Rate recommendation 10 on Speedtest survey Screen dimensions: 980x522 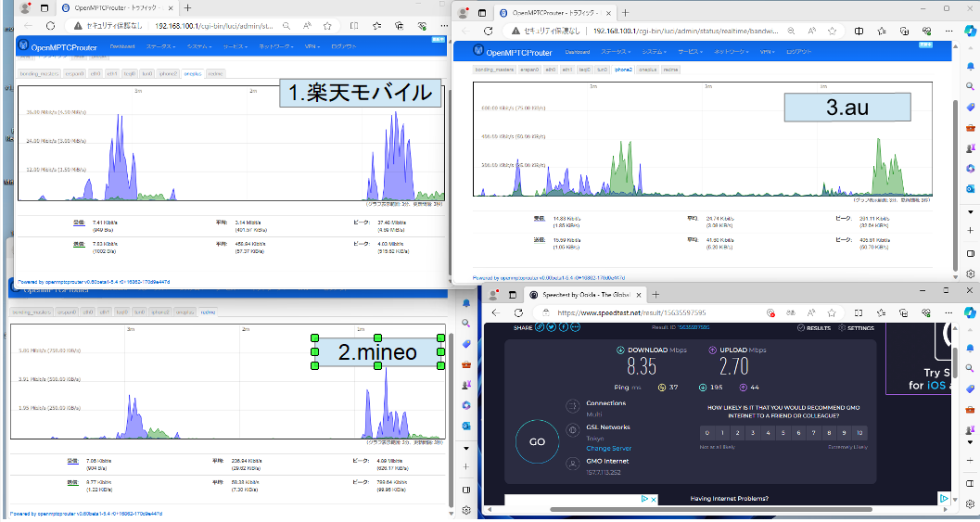point(860,433)
